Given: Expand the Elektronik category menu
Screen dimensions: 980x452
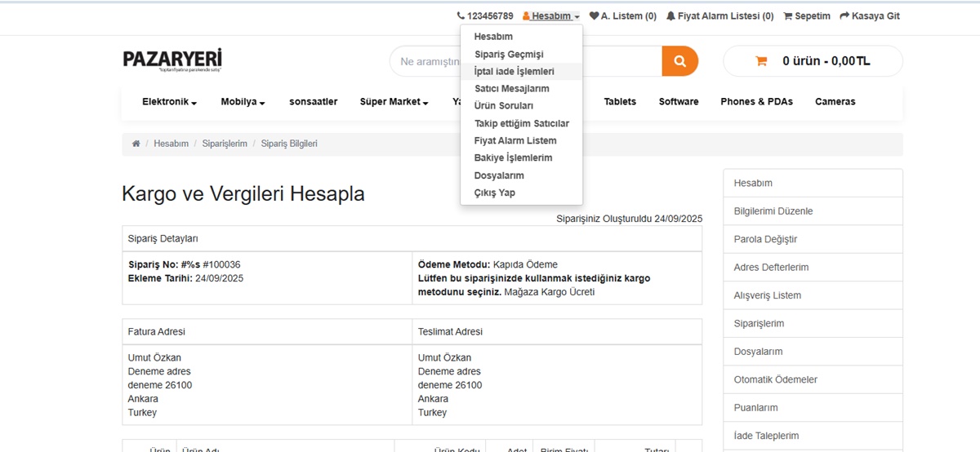Looking at the screenshot, I should 169,102.
